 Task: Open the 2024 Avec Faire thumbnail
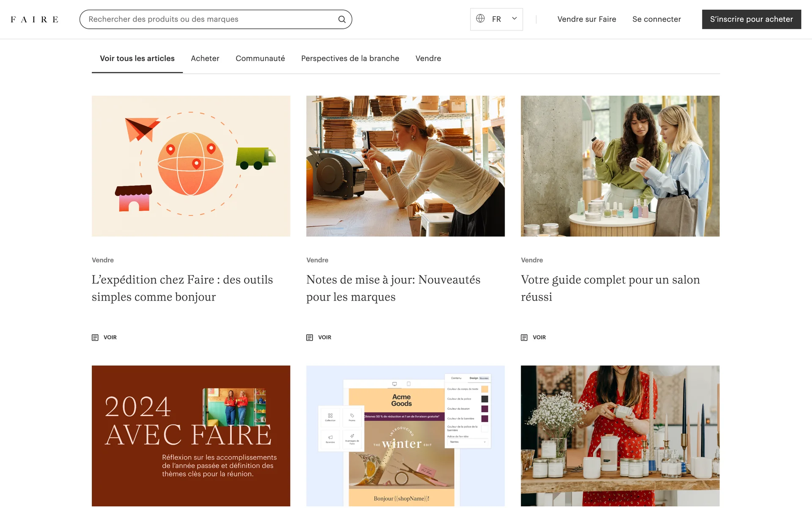pos(191,436)
